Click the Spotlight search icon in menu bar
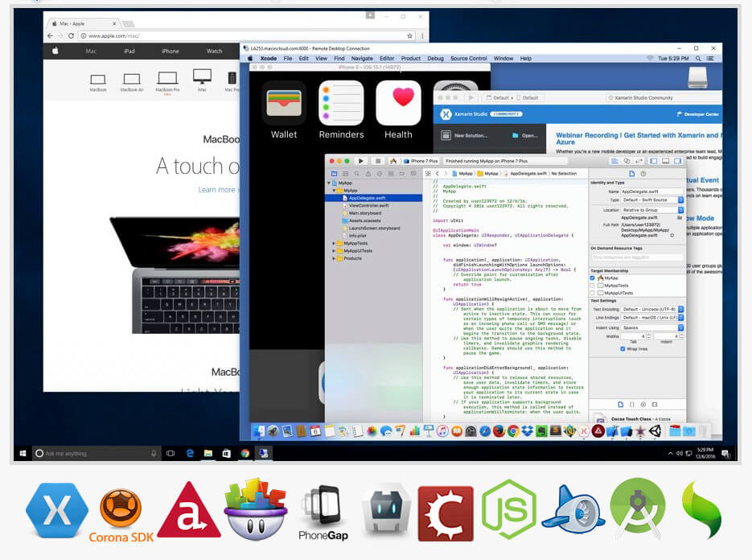Viewport: 752px width, 560px height. click(x=698, y=59)
